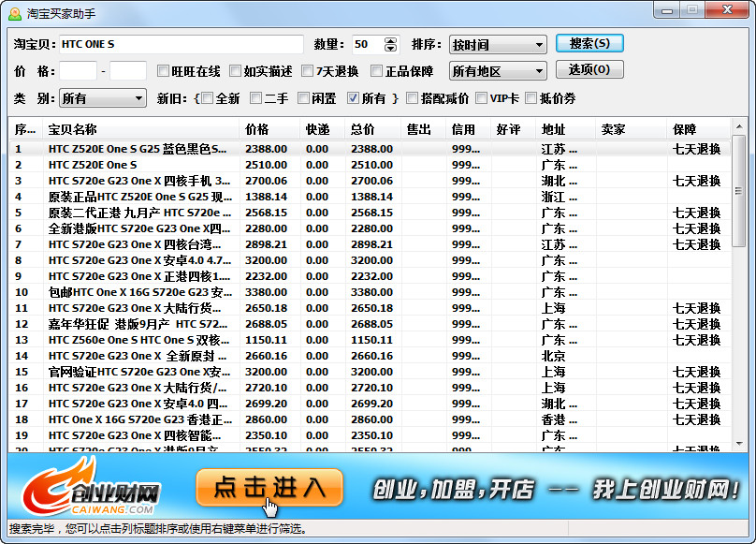Tick the 二手 condition checkbox
Viewport: 756px width, 544px height.
point(256,98)
